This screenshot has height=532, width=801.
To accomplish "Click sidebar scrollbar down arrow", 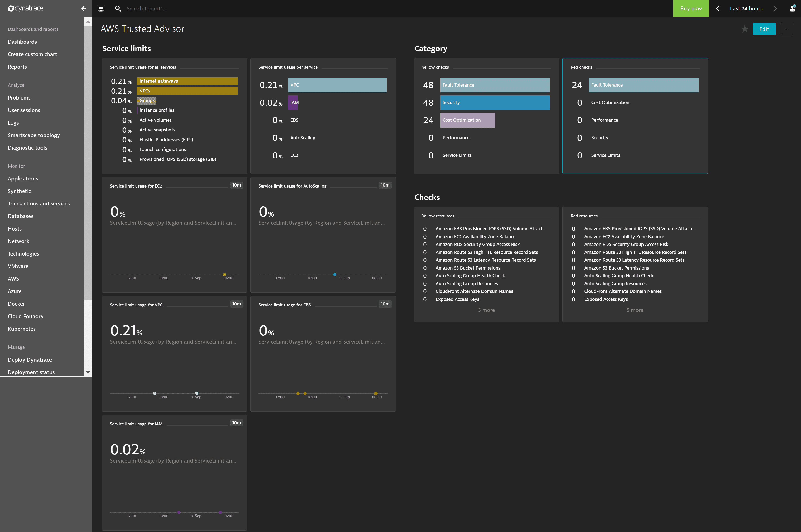I will (88, 372).
